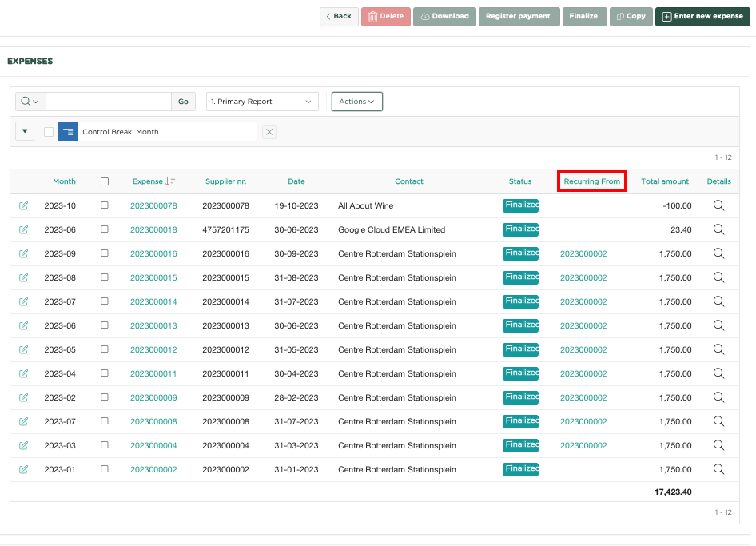Edit the expense row 2023000008
Viewport: 756px width, 546px height.
coord(23,421)
